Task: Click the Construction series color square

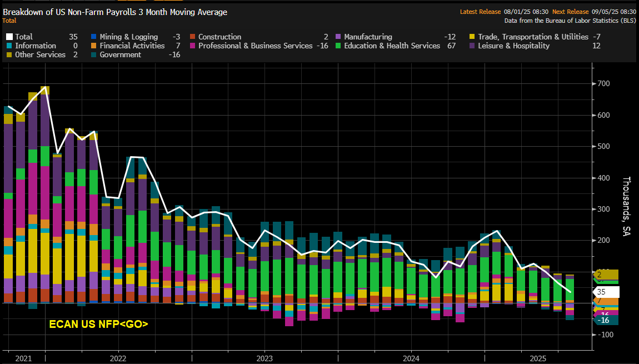Action: (x=192, y=37)
